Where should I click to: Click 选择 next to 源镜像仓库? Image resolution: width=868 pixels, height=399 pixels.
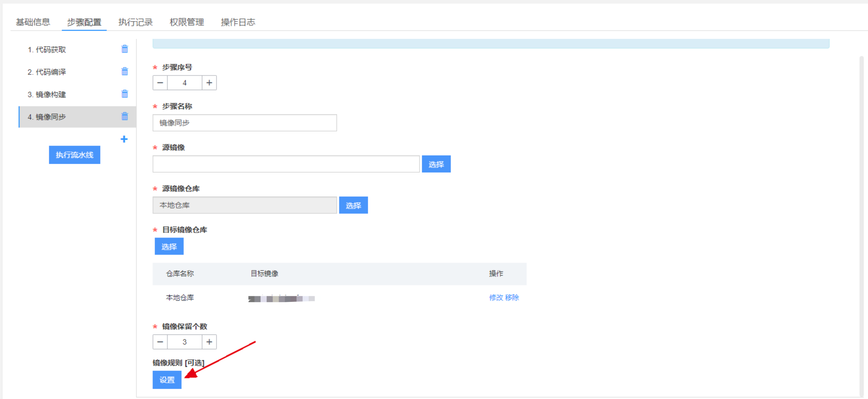tap(353, 205)
